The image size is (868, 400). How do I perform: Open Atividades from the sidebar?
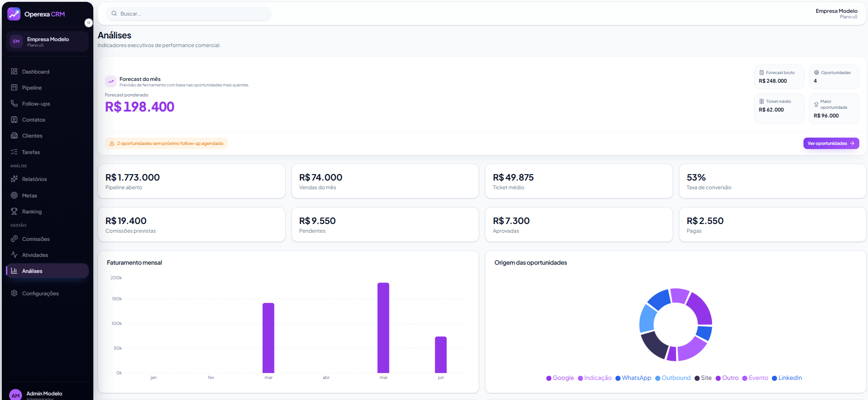pos(48,255)
